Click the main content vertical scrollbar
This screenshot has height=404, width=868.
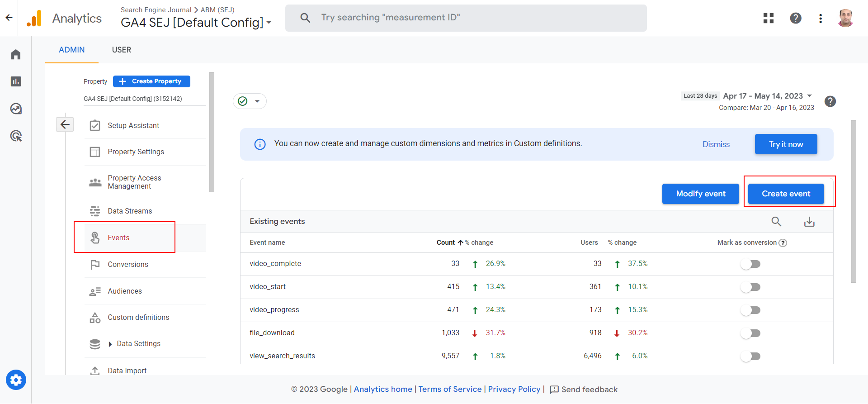click(x=854, y=201)
